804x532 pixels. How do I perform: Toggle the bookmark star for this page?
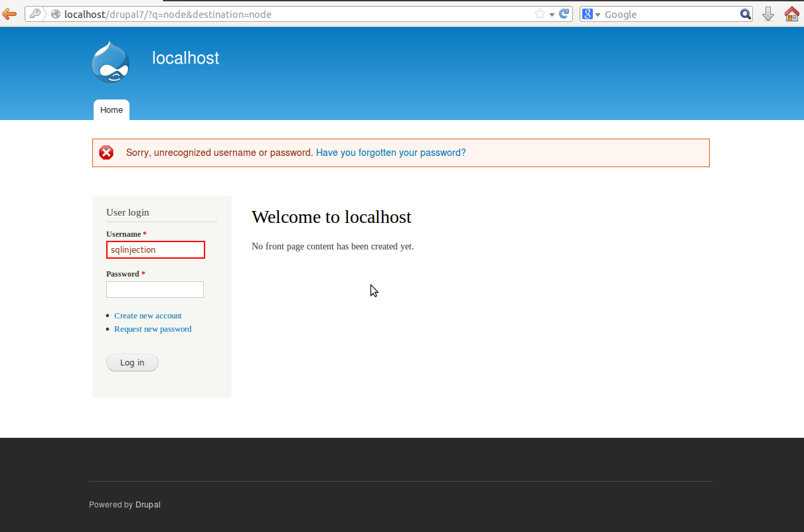pos(540,13)
